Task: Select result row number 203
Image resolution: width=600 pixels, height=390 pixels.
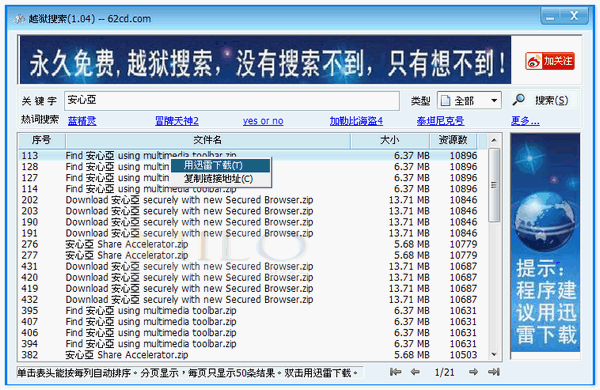Action: coord(253,211)
